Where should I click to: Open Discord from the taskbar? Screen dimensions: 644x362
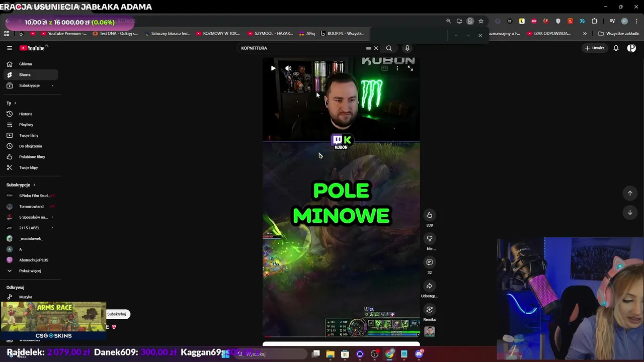(419, 354)
